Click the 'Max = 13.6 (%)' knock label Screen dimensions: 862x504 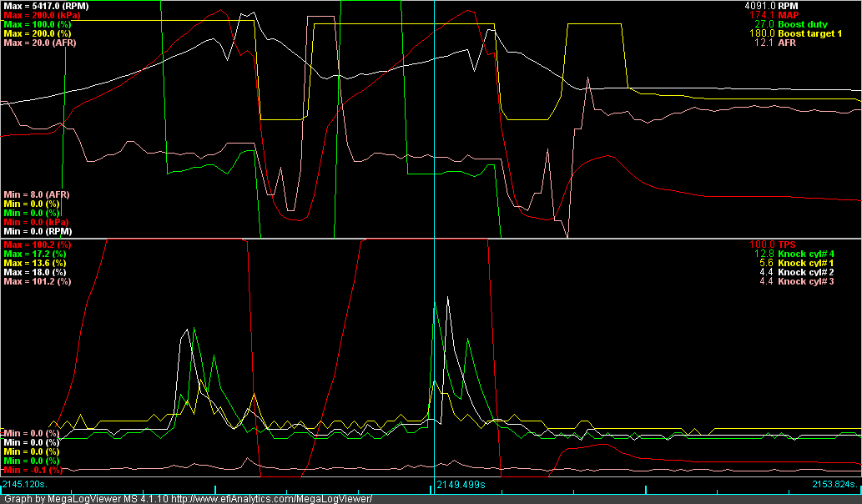pyautogui.click(x=35, y=264)
